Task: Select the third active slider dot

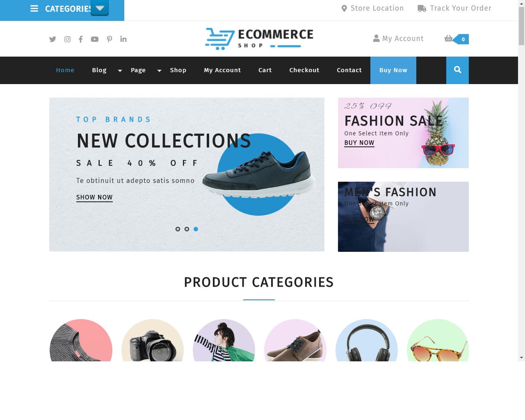Action: point(196,229)
